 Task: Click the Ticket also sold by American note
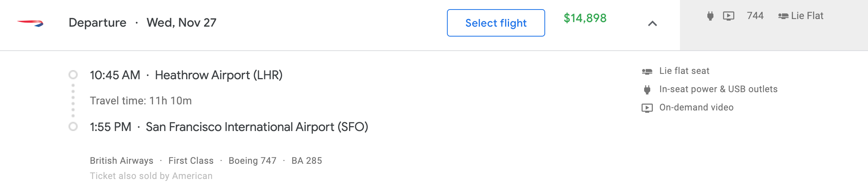pos(151,176)
